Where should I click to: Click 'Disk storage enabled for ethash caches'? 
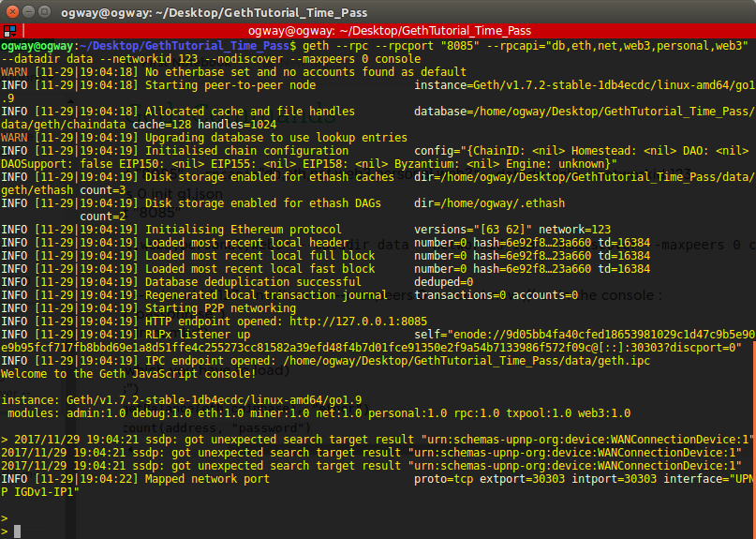[x=270, y=177]
